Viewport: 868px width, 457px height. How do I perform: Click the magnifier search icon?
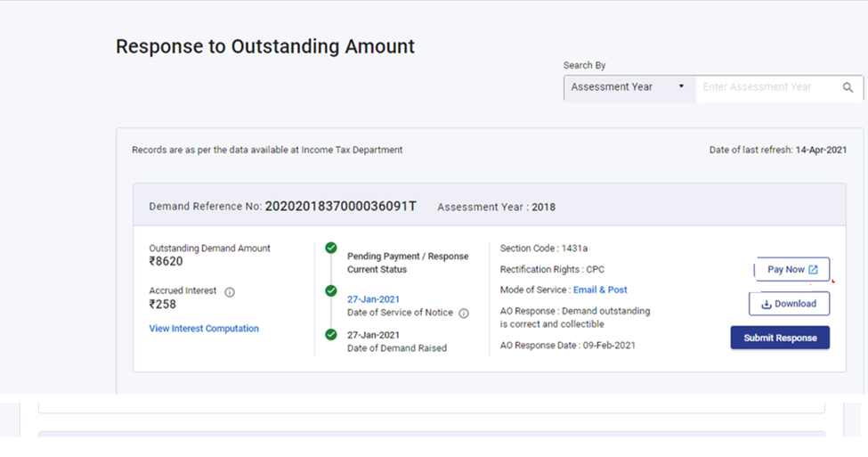[848, 87]
